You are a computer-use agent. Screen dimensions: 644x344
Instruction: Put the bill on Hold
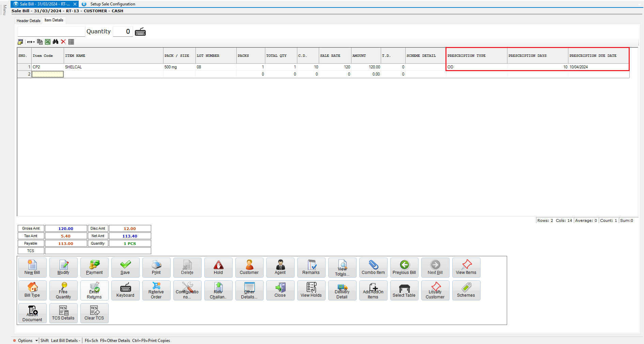pyautogui.click(x=218, y=267)
